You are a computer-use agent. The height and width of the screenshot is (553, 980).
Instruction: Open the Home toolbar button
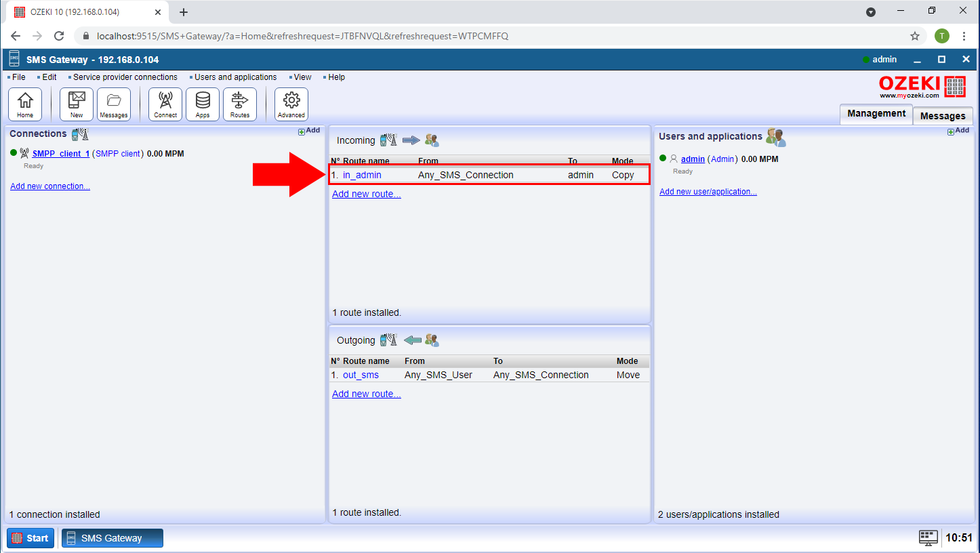coord(25,104)
